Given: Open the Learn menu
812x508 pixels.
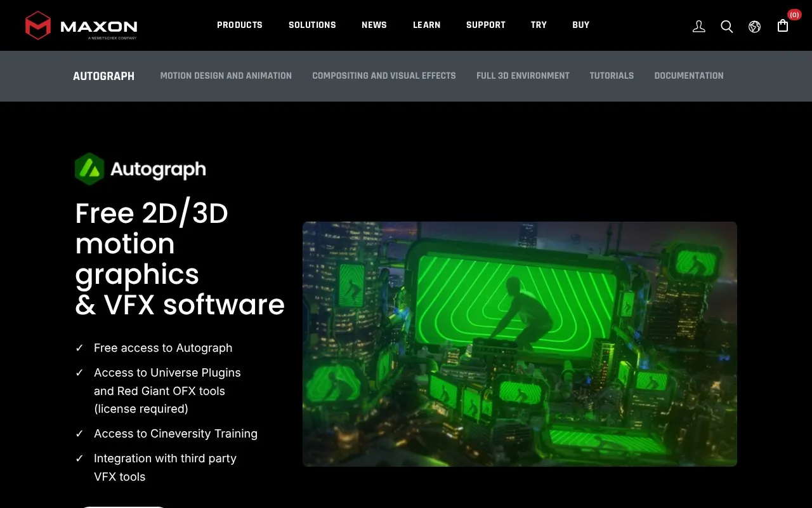Looking at the screenshot, I should 427,25.
